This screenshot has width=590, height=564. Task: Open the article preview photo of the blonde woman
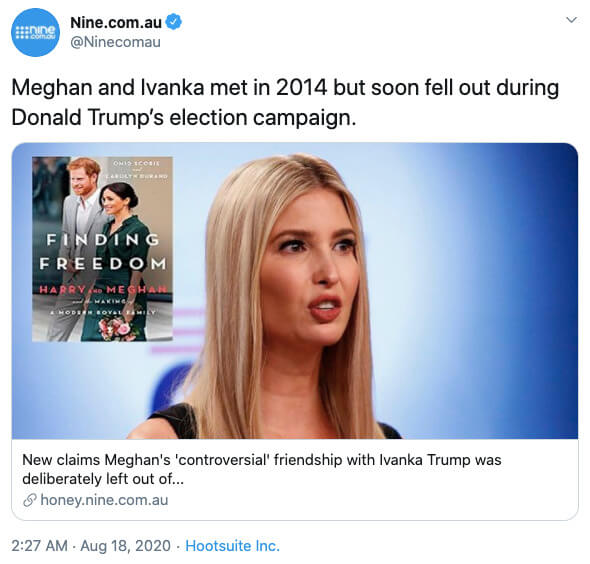click(295, 290)
